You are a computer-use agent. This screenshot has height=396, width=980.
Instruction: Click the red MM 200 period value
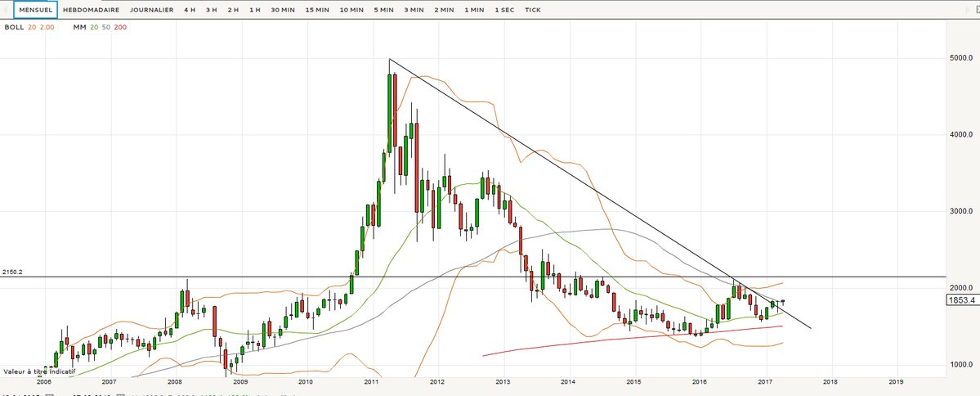[x=120, y=28]
